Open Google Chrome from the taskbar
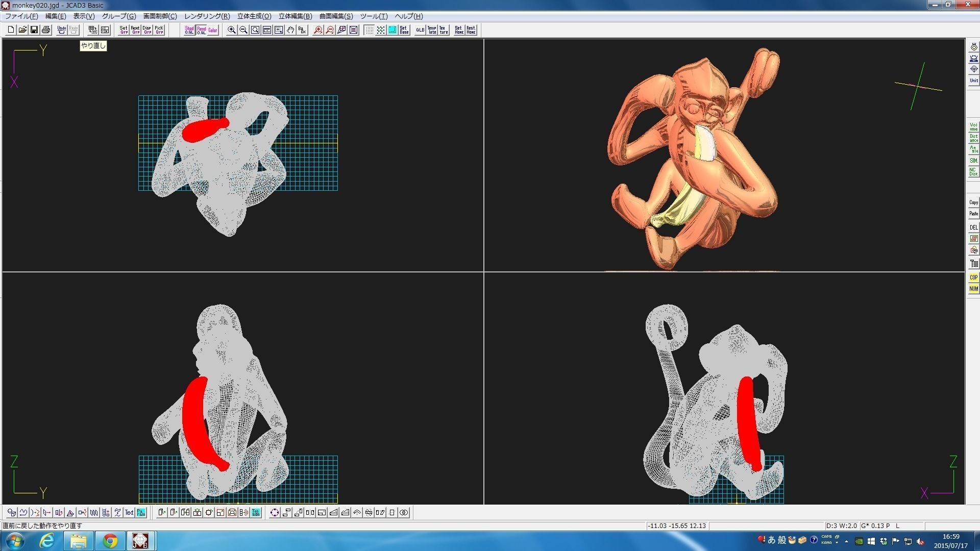Screen dimensions: 980x551 click(110, 541)
